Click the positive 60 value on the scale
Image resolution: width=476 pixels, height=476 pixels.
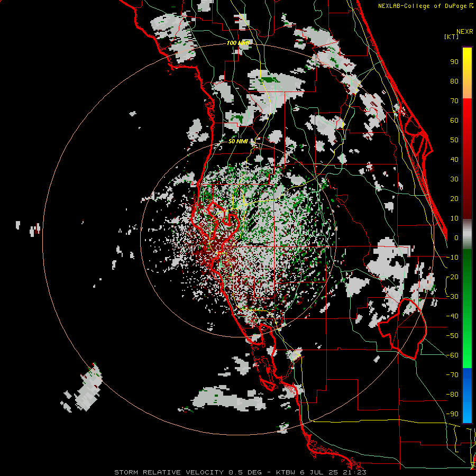(454, 120)
